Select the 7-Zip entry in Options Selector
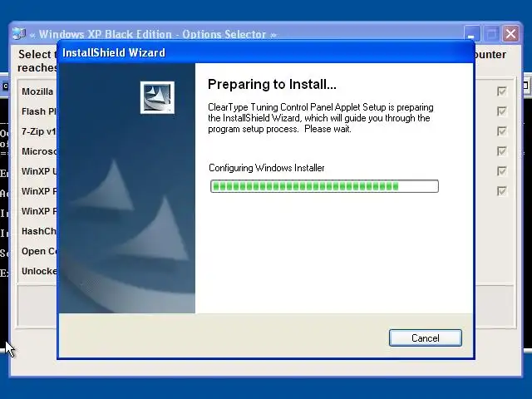Viewport: 532px width, 399px height. [39, 131]
